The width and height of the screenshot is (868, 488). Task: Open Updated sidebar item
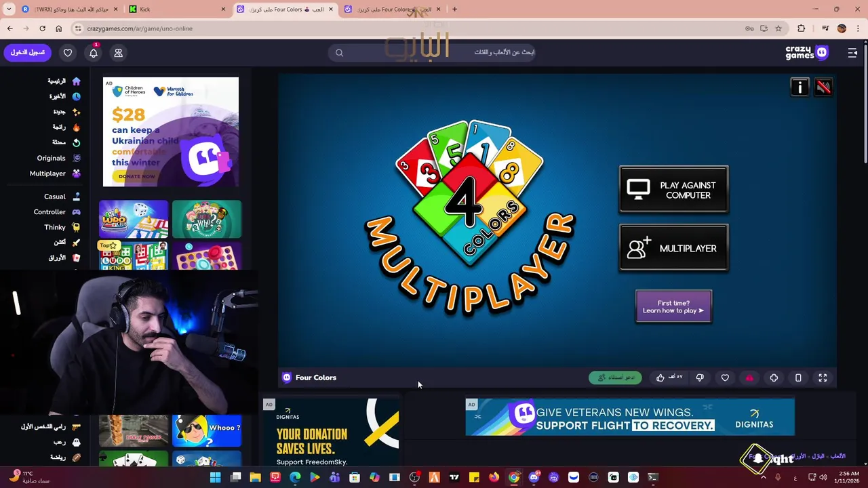coord(66,142)
